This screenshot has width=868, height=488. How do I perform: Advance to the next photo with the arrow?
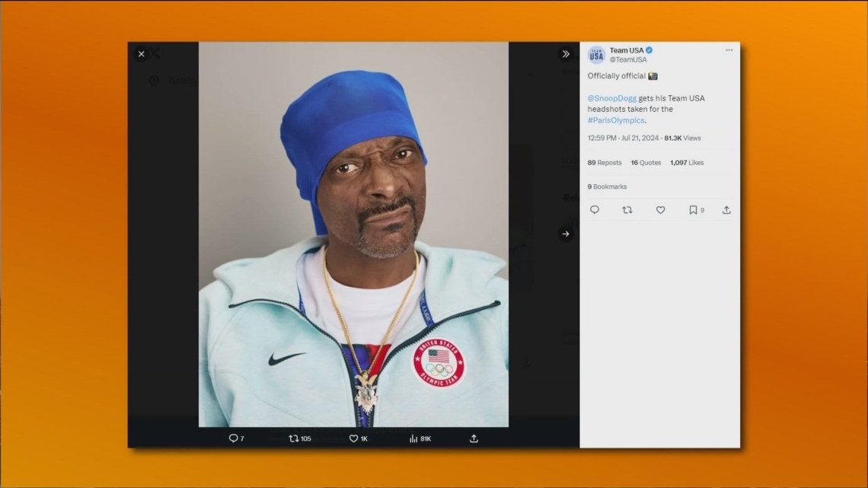click(566, 234)
